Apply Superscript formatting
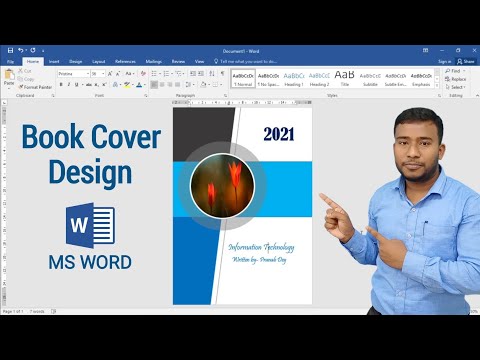The image size is (480, 360). click(x=104, y=85)
